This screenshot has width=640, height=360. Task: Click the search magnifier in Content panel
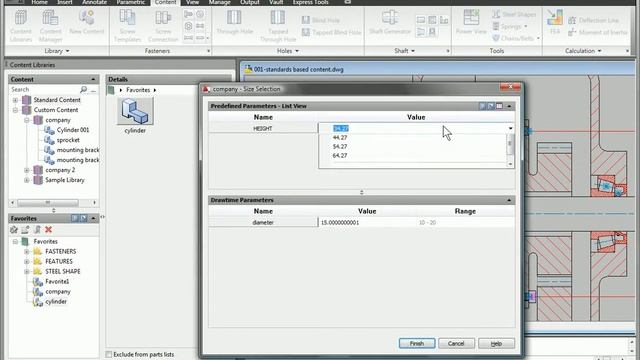pyautogui.click(x=84, y=89)
